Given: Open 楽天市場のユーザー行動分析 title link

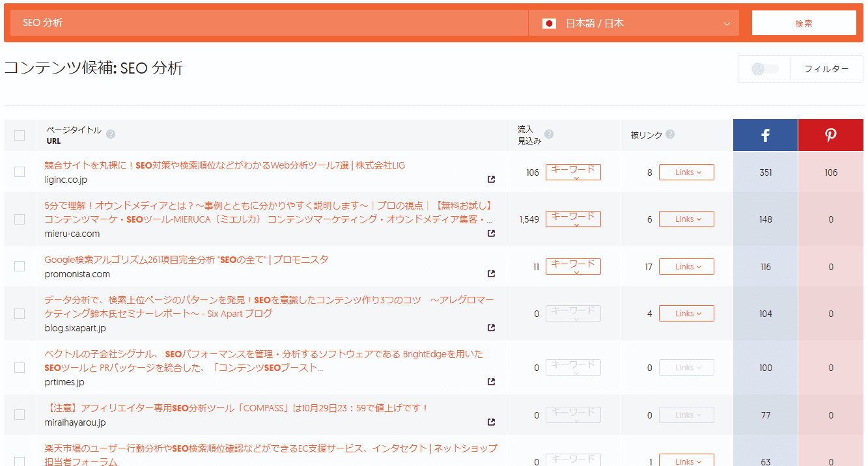Looking at the screenshot, I should (271, 455).
